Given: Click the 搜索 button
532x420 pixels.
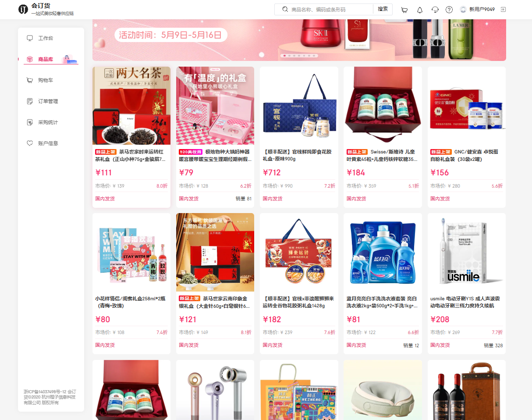Looking at the screenshot, I should [383, 9].
